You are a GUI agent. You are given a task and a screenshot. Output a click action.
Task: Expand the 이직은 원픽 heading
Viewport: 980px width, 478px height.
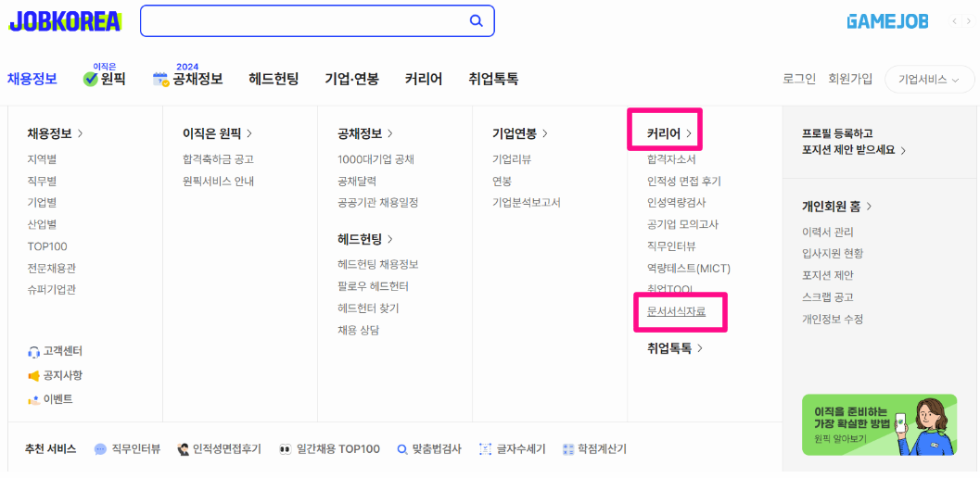pos(218,133)
